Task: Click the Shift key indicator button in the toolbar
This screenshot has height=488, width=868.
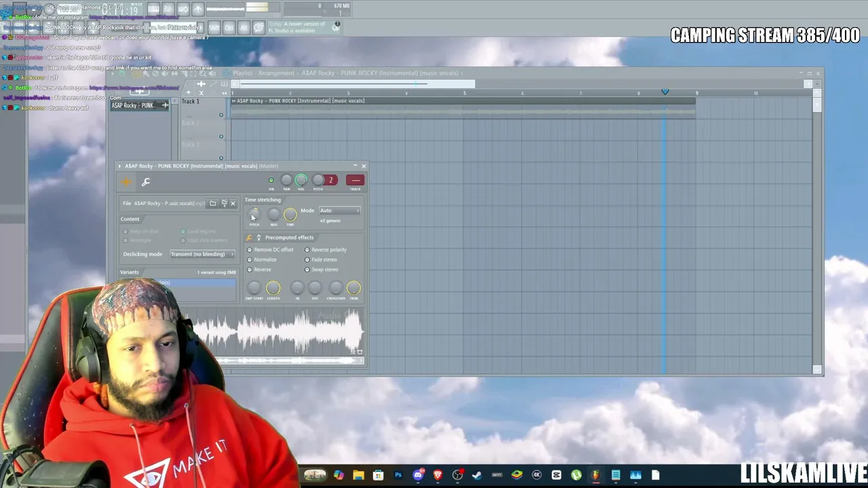Action: pyautogui.click(x=214, y=28)
